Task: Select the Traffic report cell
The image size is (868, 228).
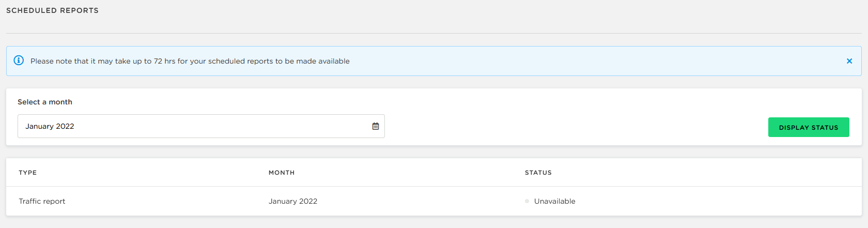Action: click(42, 201)
